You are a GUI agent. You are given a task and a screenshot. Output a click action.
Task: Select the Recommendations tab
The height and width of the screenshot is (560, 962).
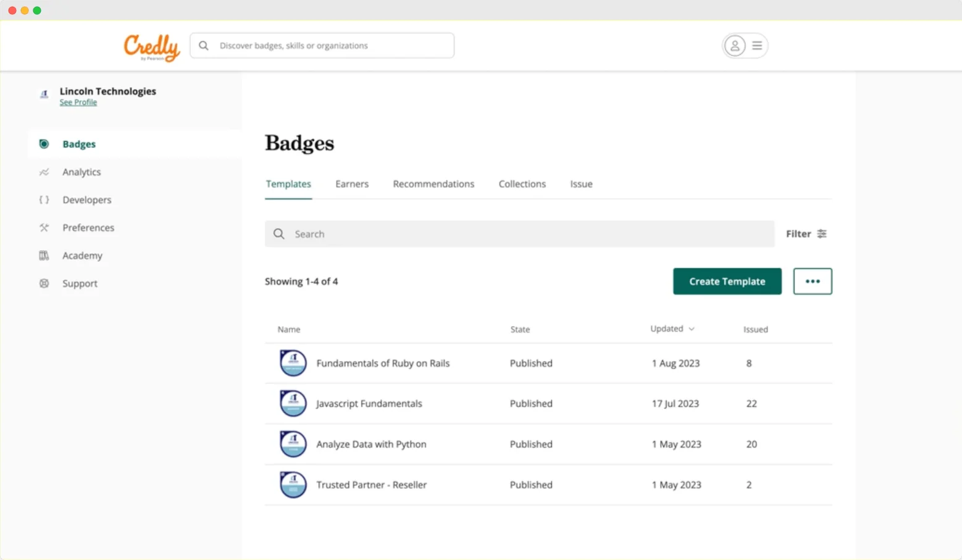[x=433, y=184]
